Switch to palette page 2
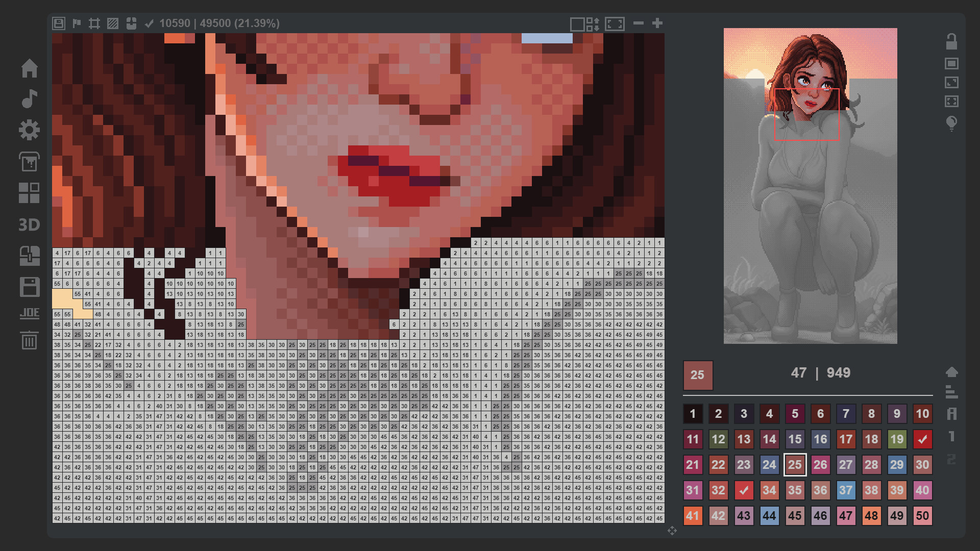The image size is (980, 551). (951, 459)
